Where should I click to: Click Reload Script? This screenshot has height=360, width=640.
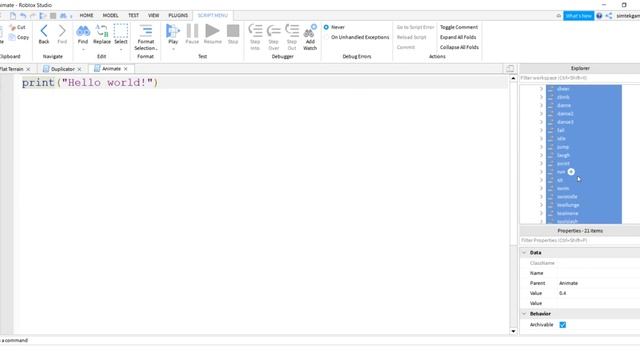411,37
